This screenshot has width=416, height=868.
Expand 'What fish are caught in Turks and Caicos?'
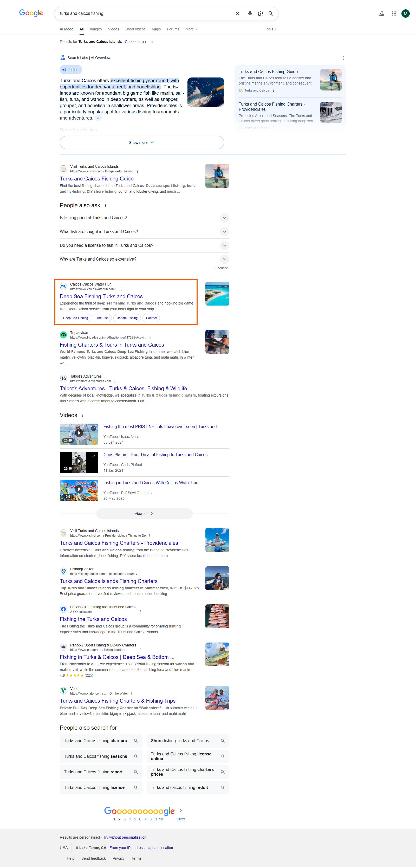[145, 232]
